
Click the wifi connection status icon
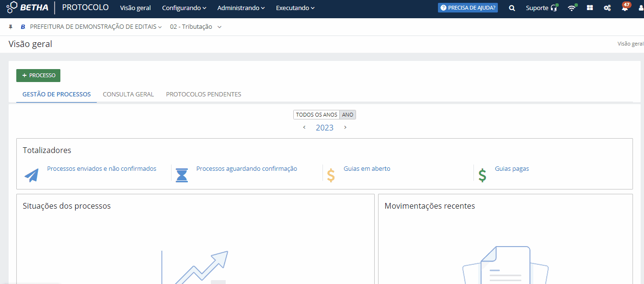coord(572,8)
